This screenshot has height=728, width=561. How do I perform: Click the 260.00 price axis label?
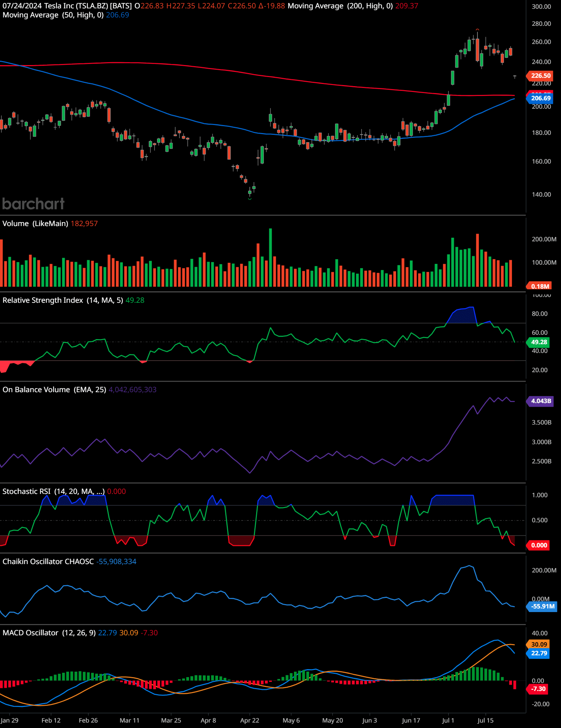pos(541,42)
